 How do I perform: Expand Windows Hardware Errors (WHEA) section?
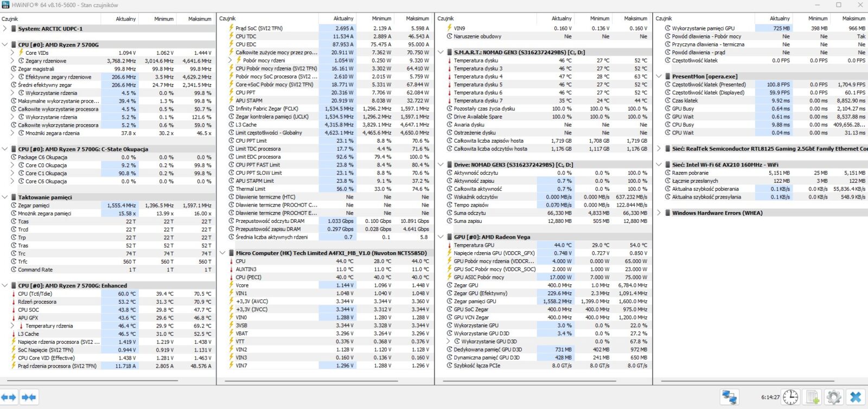(x=659, y=213)
